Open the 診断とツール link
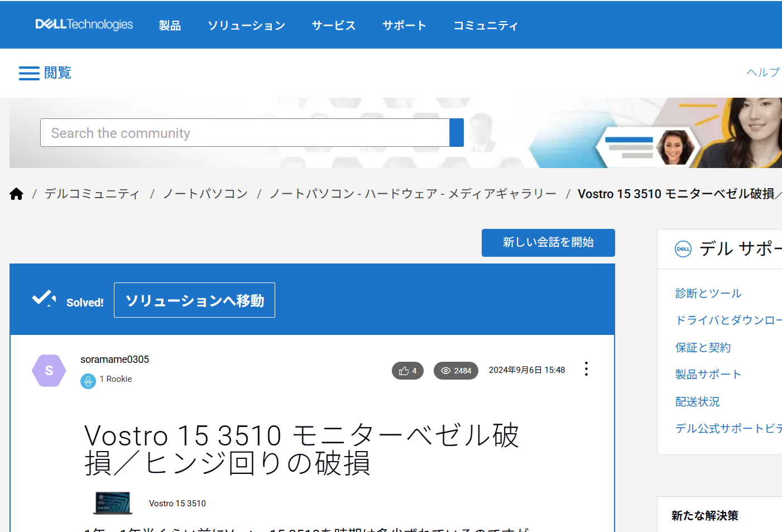782x532 pixels. click(708, 293)
